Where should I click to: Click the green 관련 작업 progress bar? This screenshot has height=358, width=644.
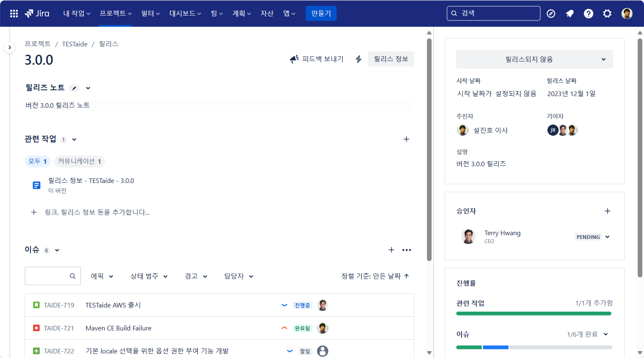click(534, 313)
